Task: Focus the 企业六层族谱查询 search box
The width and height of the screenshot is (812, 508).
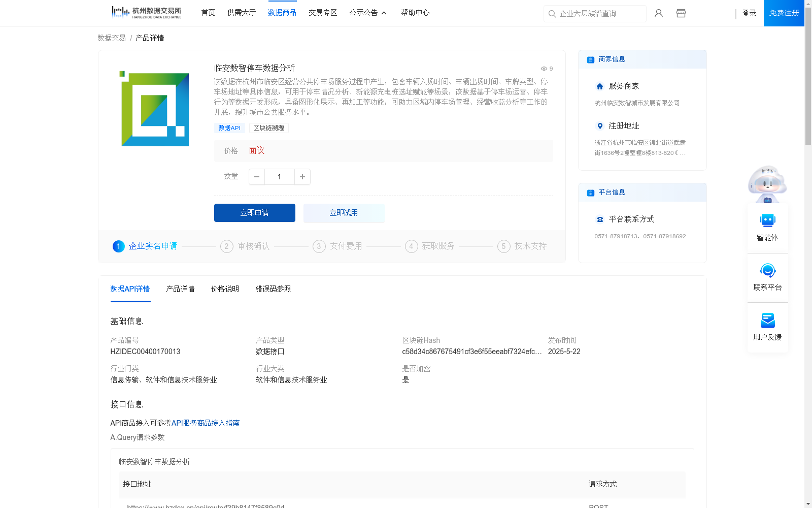Action: (x=595, y=14)
